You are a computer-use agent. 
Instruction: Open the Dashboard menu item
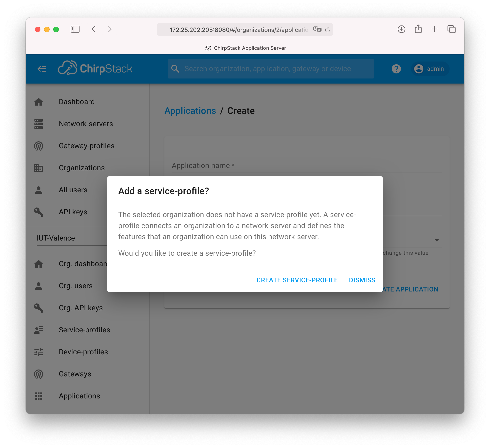[x=77, y=101]
